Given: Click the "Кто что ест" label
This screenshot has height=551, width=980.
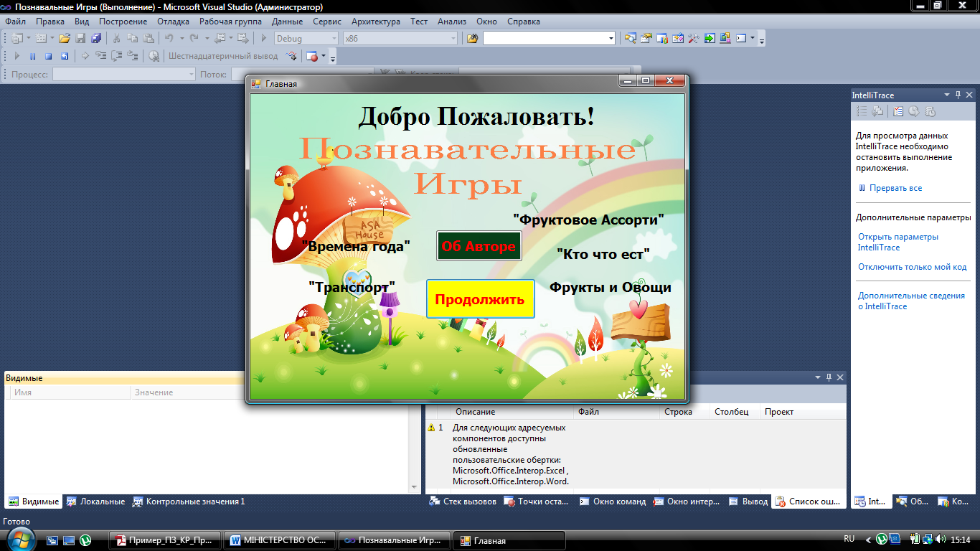Looking at the screenshot, I should click(603, 253).
